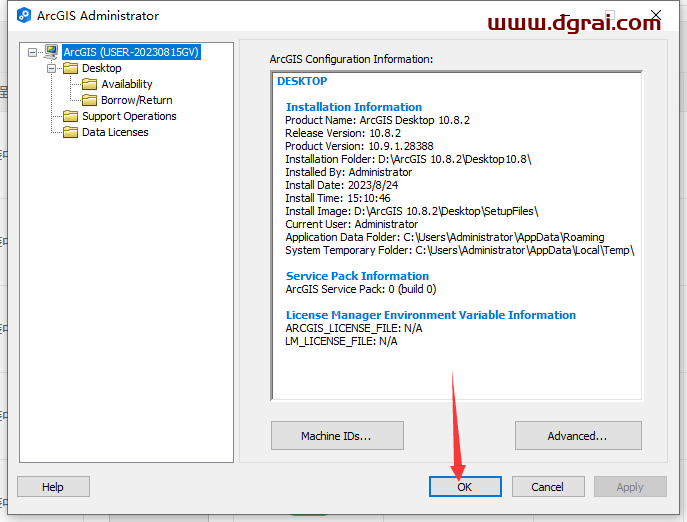
Task: Click the Current User: Administrator line
Action: [x=351, y=224]
